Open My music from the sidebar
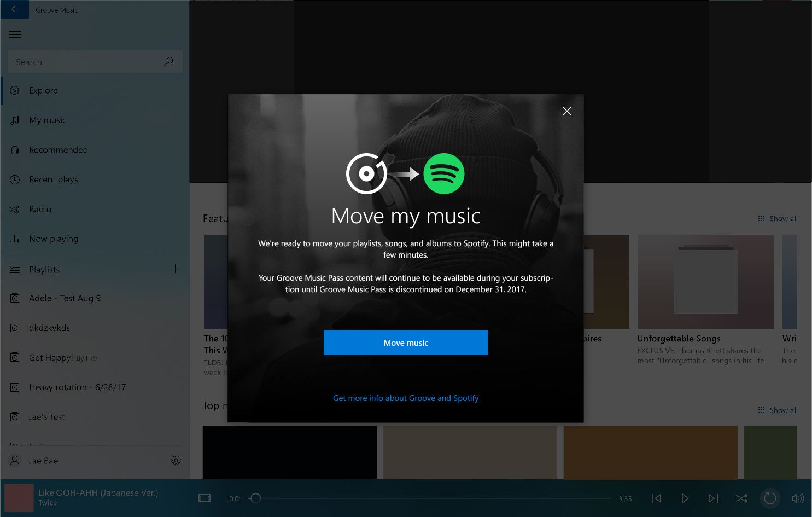Image resolution: width=812 pixels, height=517 pixels. click(x=48, y=120)
